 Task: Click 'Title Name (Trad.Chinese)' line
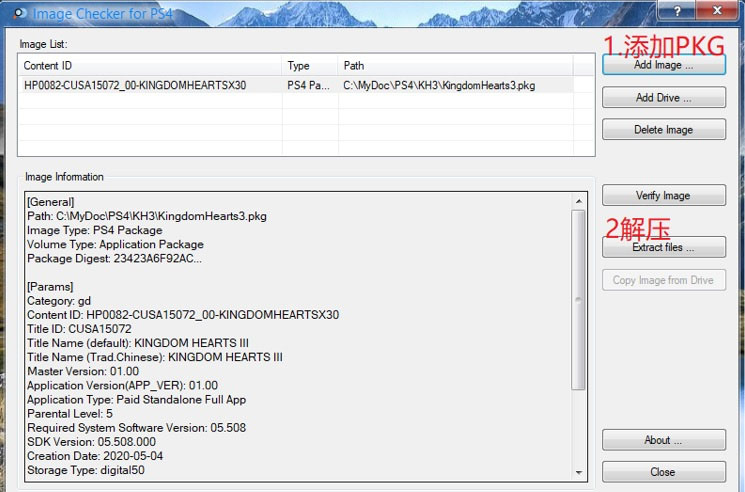[155, 357]
